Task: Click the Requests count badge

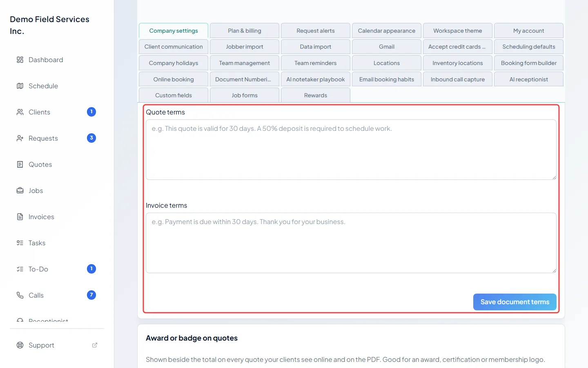Action: (91, 138)
